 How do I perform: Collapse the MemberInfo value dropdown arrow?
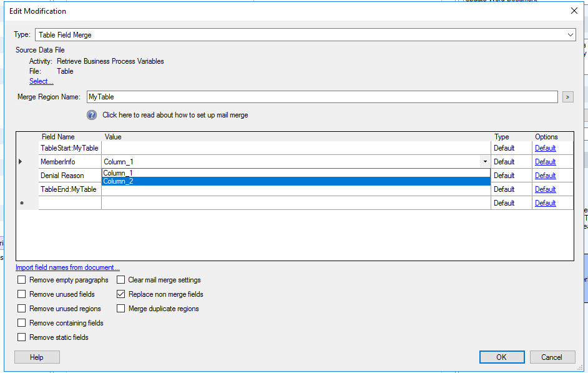tap(485, 162)
